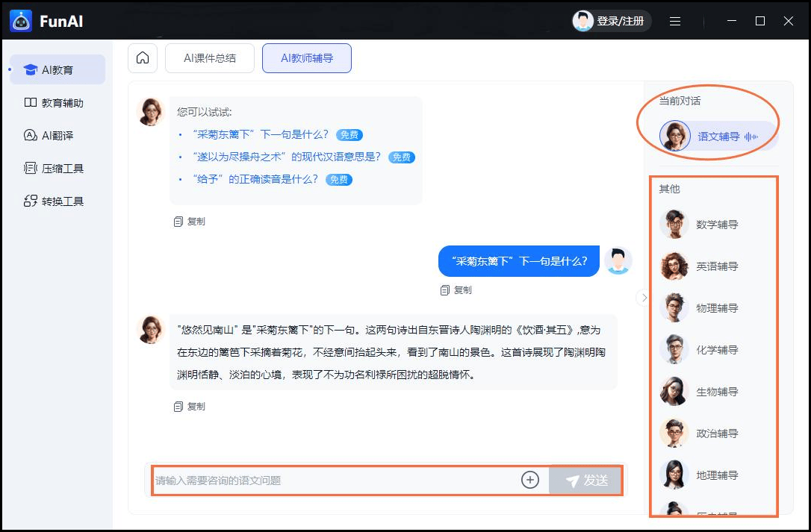Minimize the FunAI window
The height and width of the screenshot is (532, 811).
(x=732, y=21)
